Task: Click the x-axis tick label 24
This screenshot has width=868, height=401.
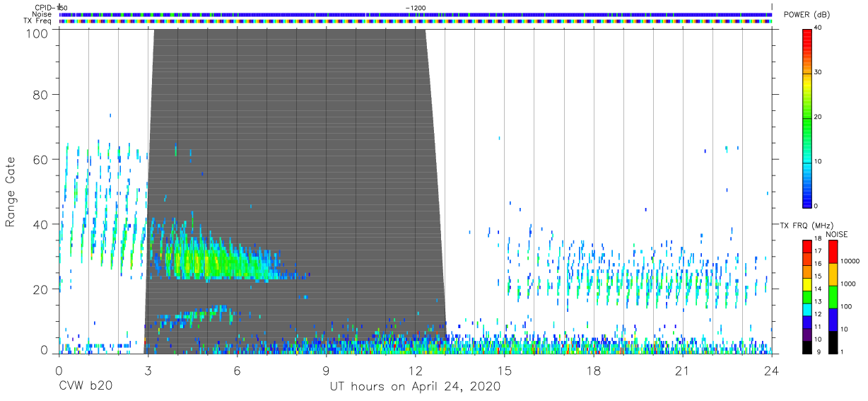Action: coord(772,370)
